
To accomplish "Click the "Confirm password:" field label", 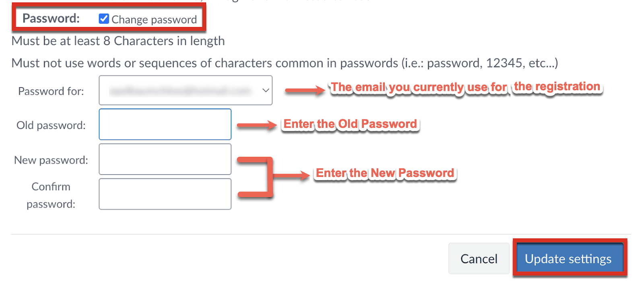I will pyautogui.click(x=51, y=195).
